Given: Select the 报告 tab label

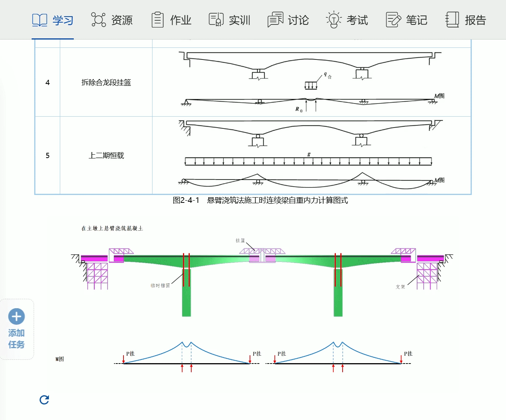Looking at the screenshot, I should (x=476, y=20).
